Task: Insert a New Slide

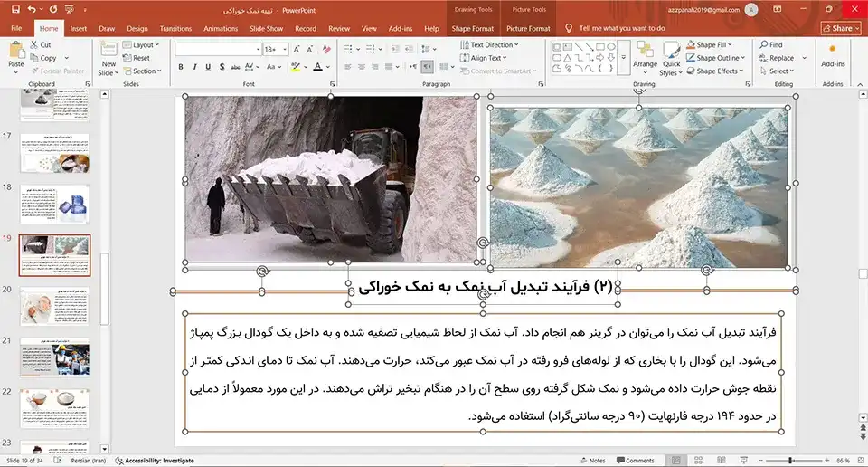Action: point(108,60)
